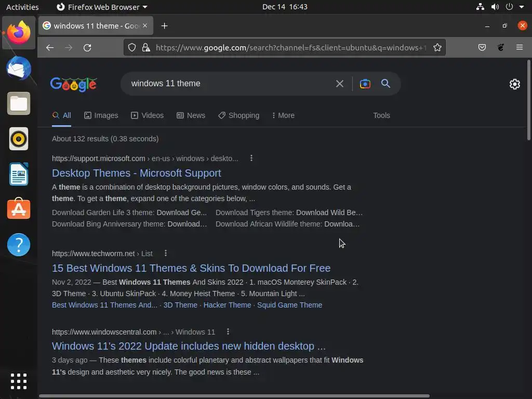Image resolution: width=532 pixels, height=399 pixels.
Task: Select the All results tab
Action: pos(62,115)
